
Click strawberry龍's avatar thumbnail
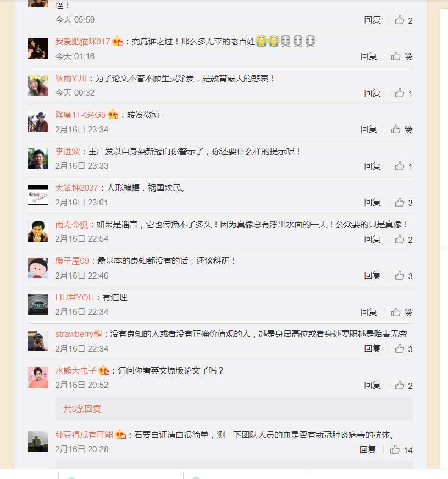pos(38,341)
